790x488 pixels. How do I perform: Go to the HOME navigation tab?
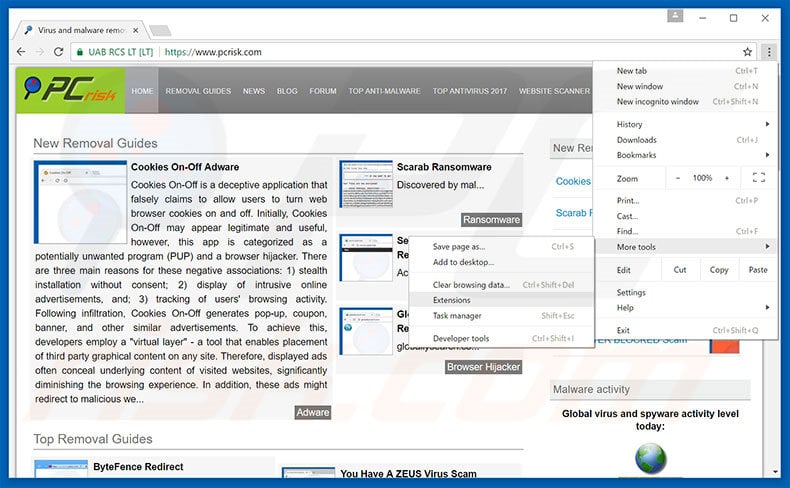tap(142, 91)
